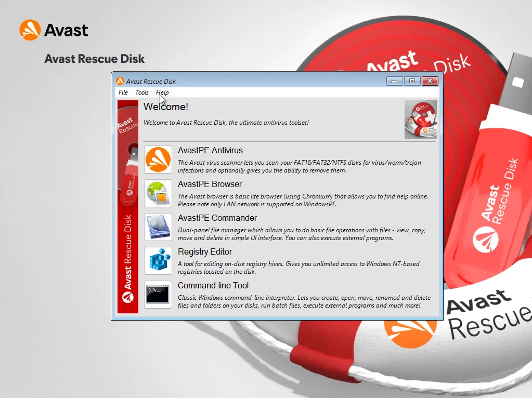532x398 pixels.
Task: Open the Help menu
Action: coord(162,92)
